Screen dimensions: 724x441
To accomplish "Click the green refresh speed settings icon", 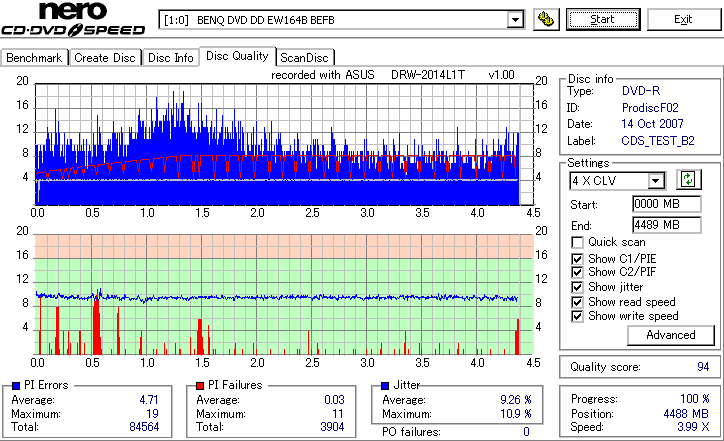I will coord(688,180).
